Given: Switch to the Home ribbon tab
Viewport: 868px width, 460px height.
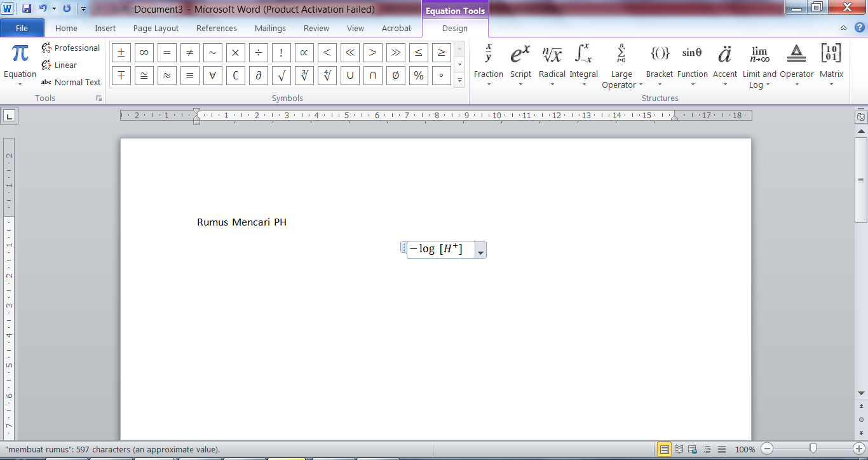Looking at the screenshot, I should click(65, 28).
